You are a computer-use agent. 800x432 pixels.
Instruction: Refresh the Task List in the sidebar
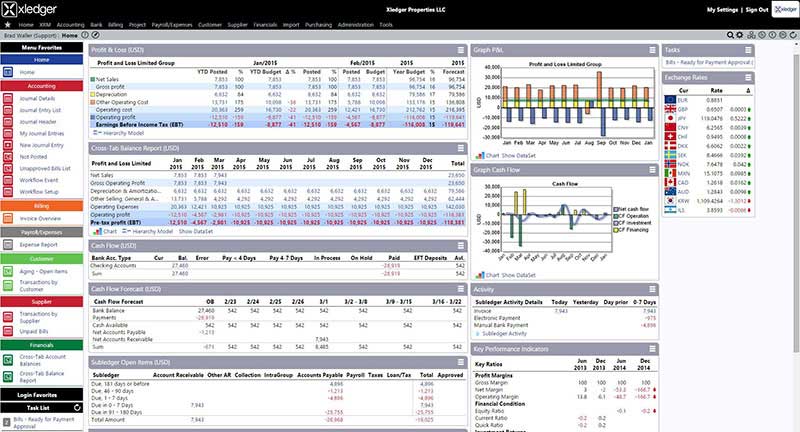pos(77,408)
